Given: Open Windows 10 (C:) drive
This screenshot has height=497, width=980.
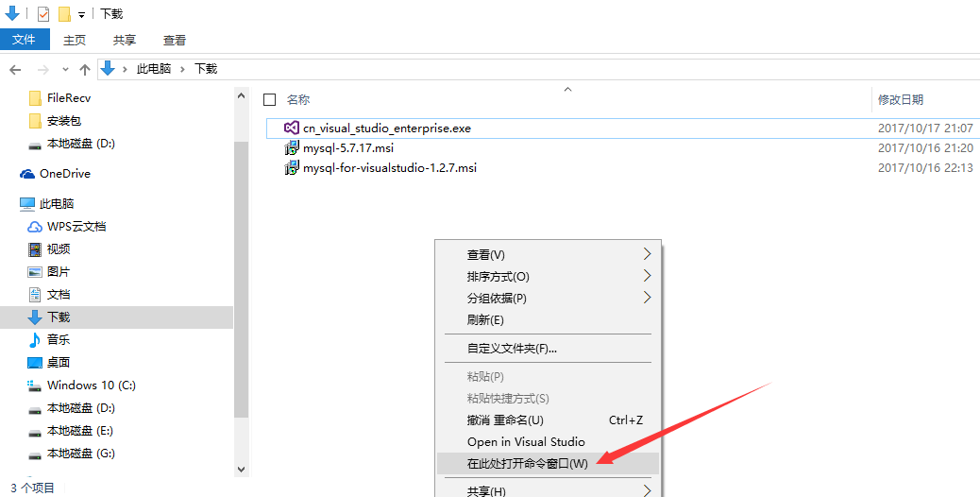Looking at the screenshot, I should coord(92,386).
